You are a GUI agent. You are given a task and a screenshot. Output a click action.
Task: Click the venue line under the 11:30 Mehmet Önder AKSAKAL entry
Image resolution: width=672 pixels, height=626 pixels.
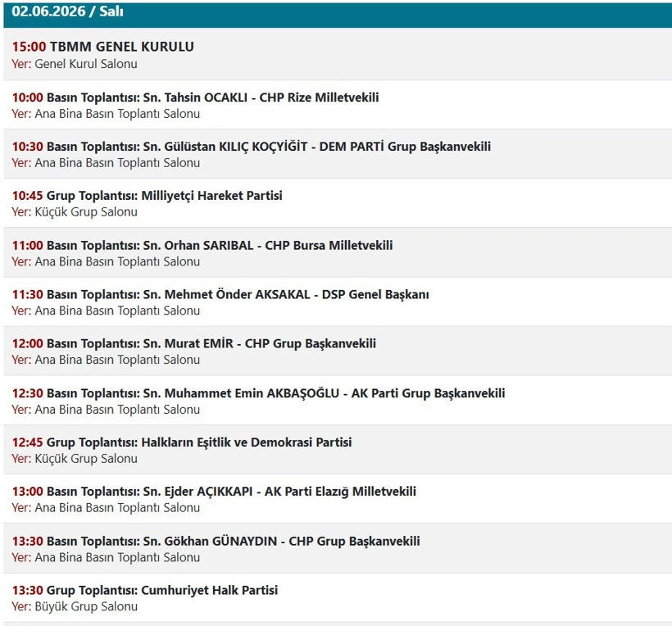click(x=106, y=311)
